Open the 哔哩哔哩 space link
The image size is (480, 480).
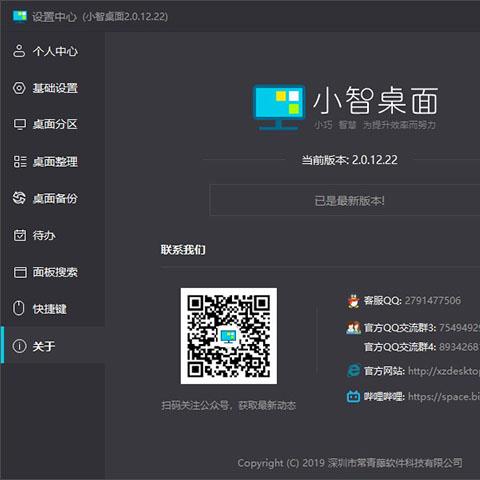[444, 397]
